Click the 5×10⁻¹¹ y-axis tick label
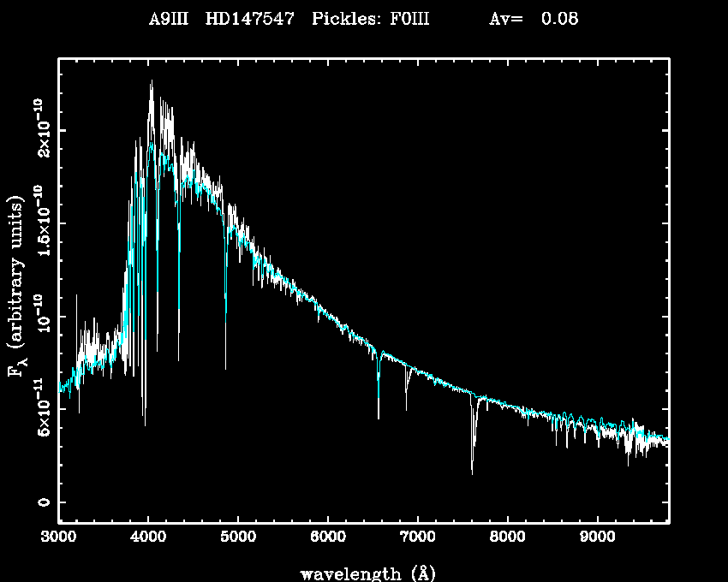This screenshot has width=728, height=582. tap(42, 409)
